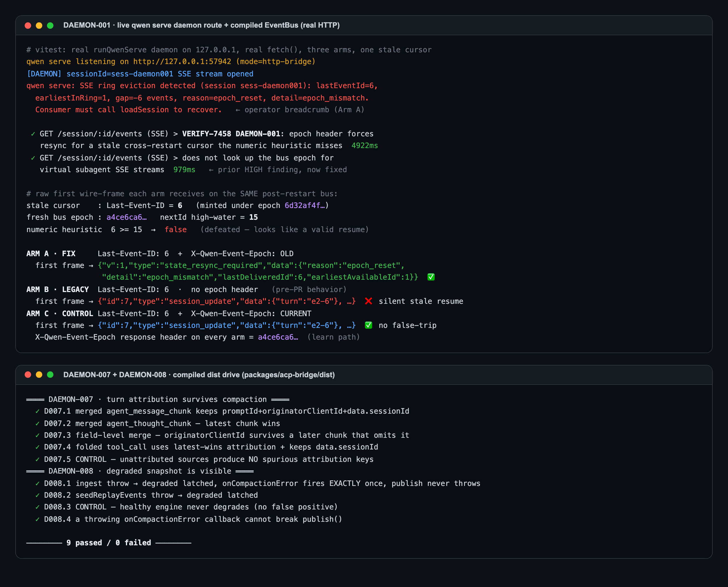Click the checkmark next to D008.2

tap(38, 495)
